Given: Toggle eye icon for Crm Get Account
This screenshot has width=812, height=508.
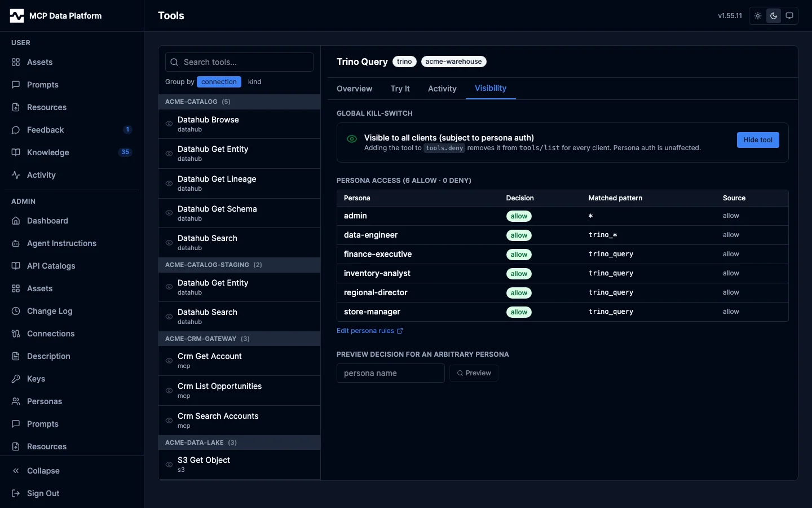Looking at the screenshot, I should [169, 361].
